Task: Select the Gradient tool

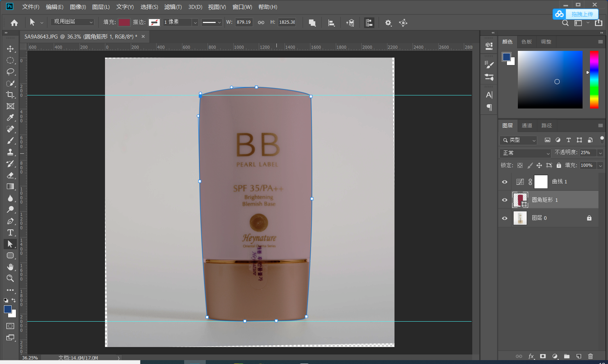Action: pos(10,187)
